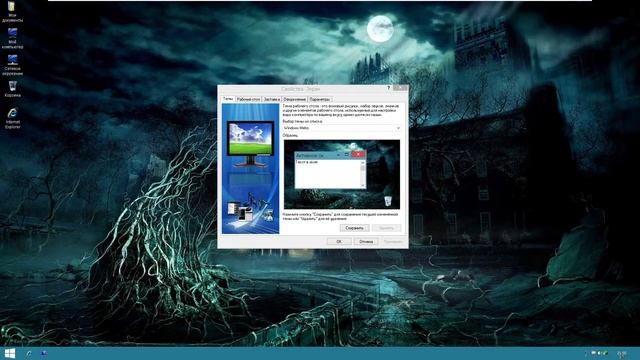This screenshot has width=640, height=360.
Task: Open the Windows Start button
Action: click(x=10, y=353)
